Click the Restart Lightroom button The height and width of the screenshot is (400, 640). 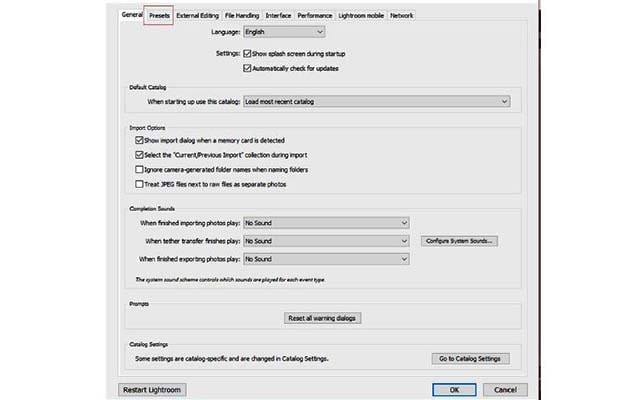point(152,390)
